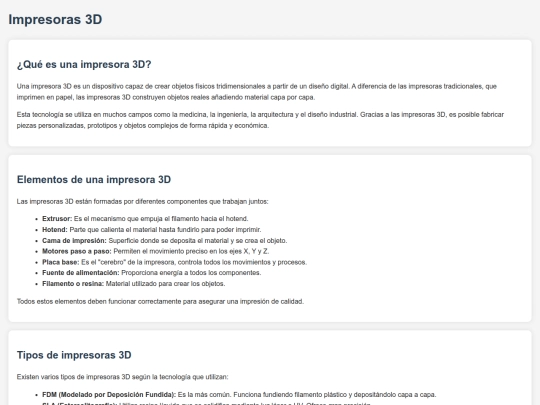Screen dimensions: 540x405
Task: Click the 'Extrusor:' list item
Action: pyautogui.click(x=145, y=219)
